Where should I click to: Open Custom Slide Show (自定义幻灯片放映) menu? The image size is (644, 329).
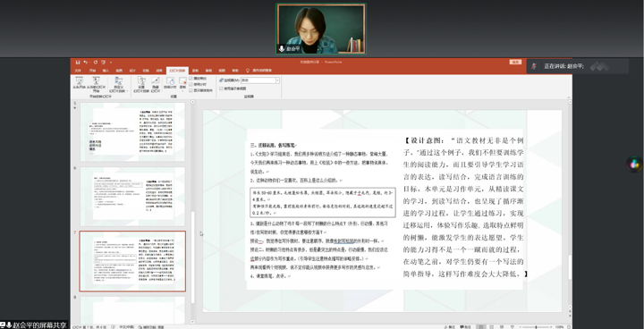coord(119,84)
